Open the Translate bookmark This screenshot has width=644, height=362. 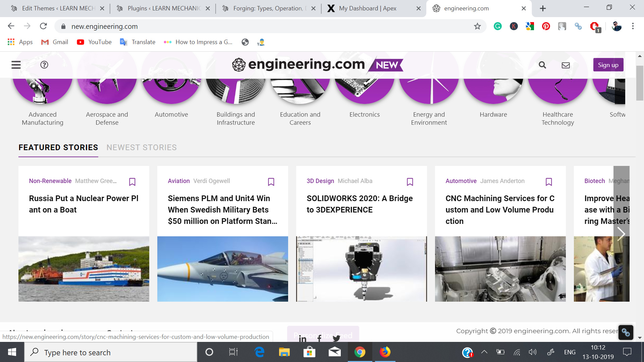tap(138, 42)
